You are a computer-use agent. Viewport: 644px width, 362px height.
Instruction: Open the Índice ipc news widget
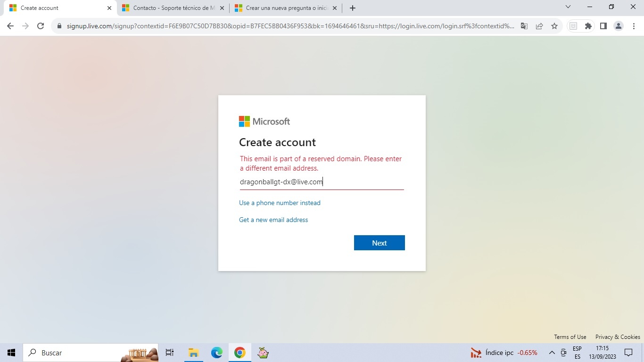pyautogui.click(x=504, y=353)
